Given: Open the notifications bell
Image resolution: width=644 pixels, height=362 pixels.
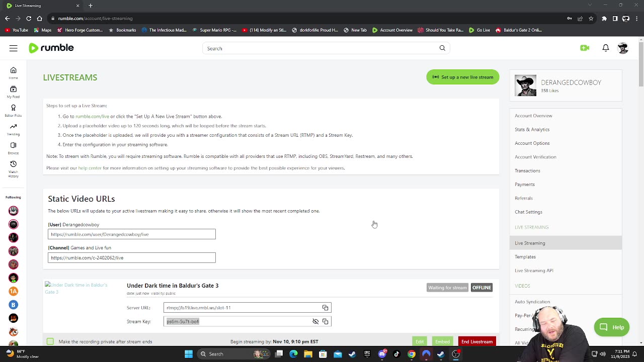Looking at the screenshot, I should (606, 48).
